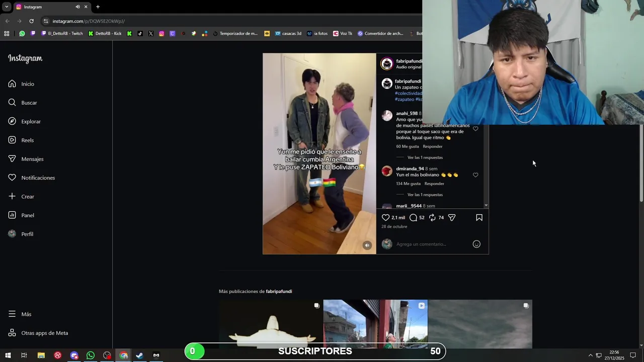
Task: Open Mensajes from the sidebar
Action: tap(26, 159)
